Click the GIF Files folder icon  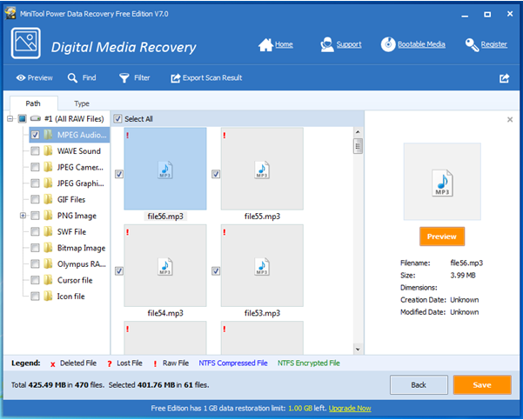[x=48, y=199]
